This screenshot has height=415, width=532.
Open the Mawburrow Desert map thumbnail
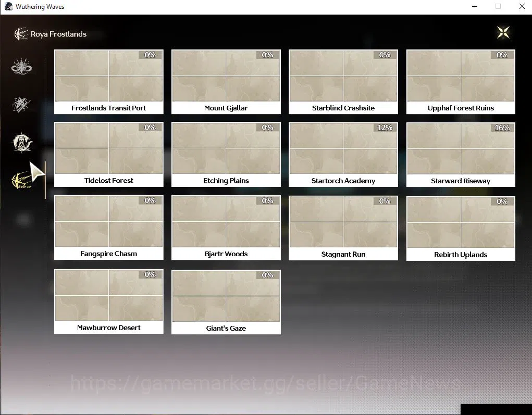pos(108,295)
